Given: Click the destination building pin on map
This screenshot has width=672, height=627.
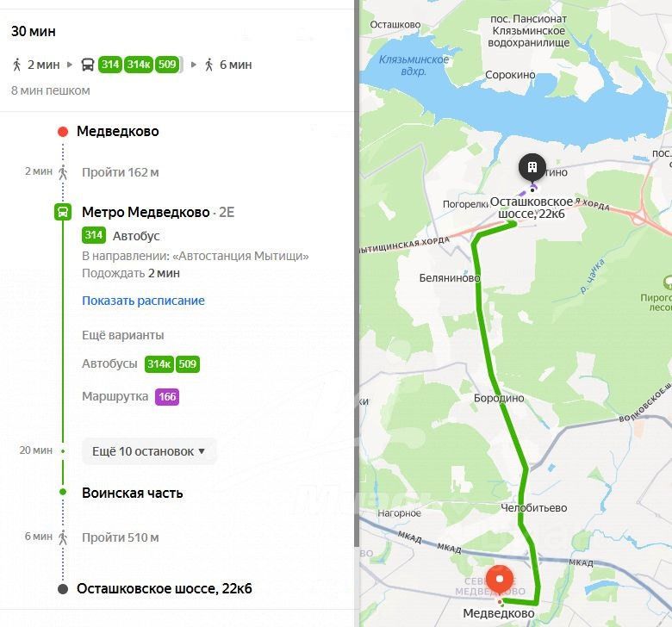Looking at the screenshot, I should 532,168.
